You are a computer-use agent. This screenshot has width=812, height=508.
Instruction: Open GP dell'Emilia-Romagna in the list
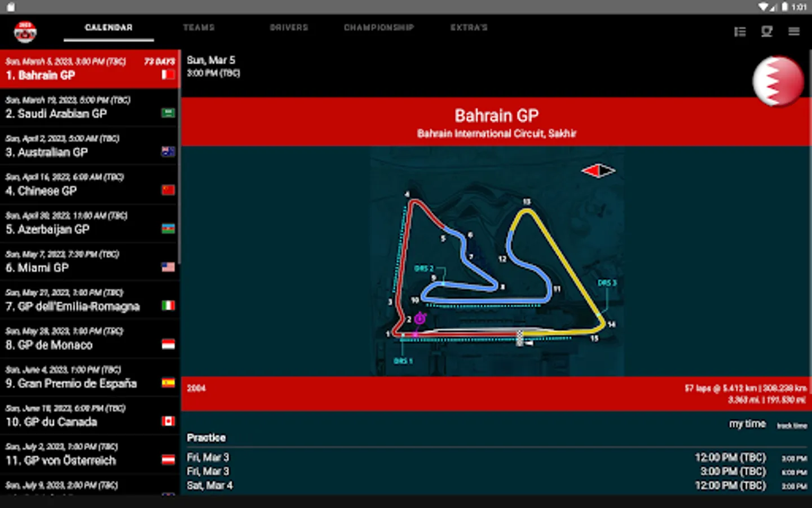click(89, 300)
